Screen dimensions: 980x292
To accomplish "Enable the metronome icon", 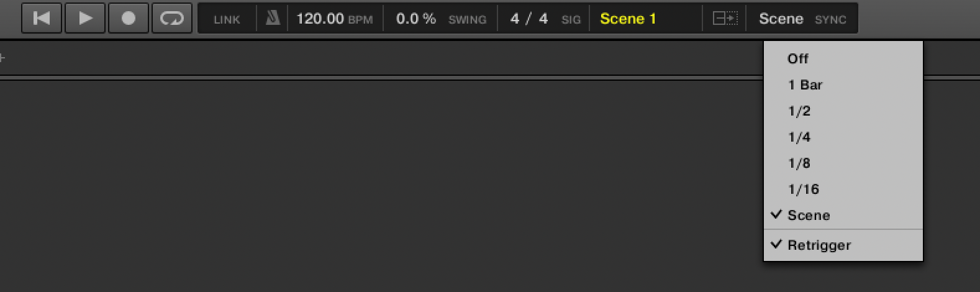I will click(273, 19).
